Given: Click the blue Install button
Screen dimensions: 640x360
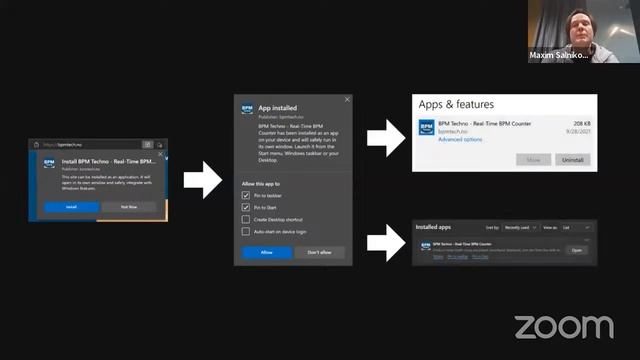Looking at the screenshot, I should 71,207.
